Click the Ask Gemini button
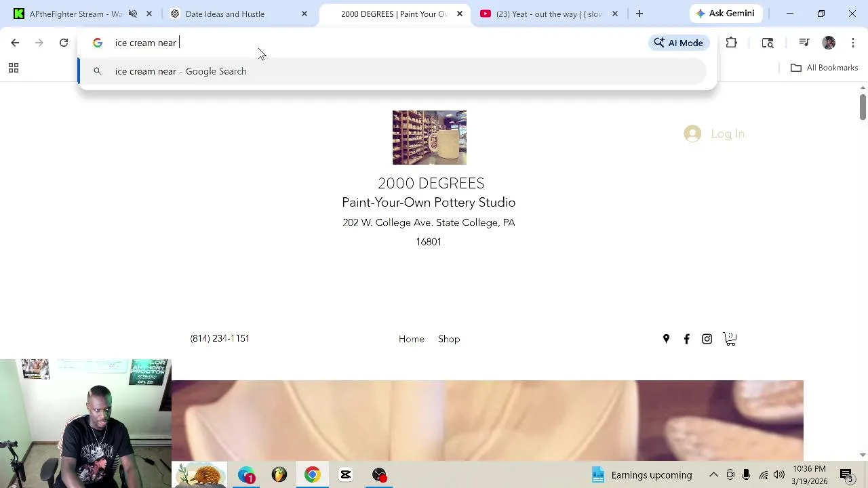 tap(725, 14)
